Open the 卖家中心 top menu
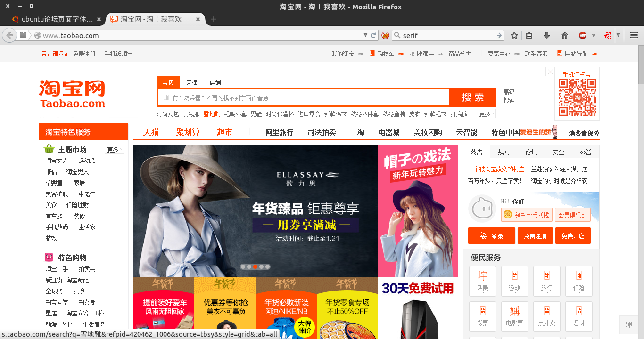 pos(503,54)
